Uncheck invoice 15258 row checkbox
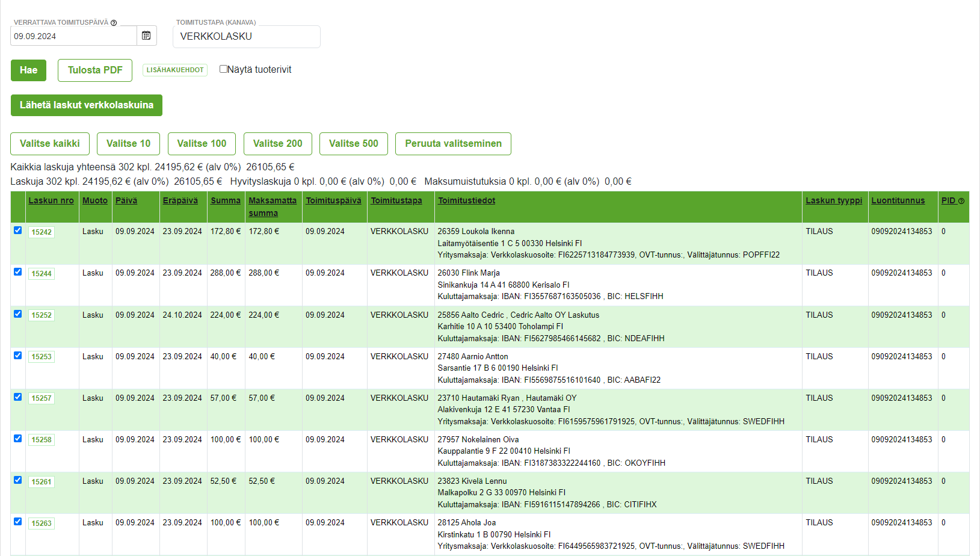This screenshot has width=980, height=556. click(x=18, y=439)
